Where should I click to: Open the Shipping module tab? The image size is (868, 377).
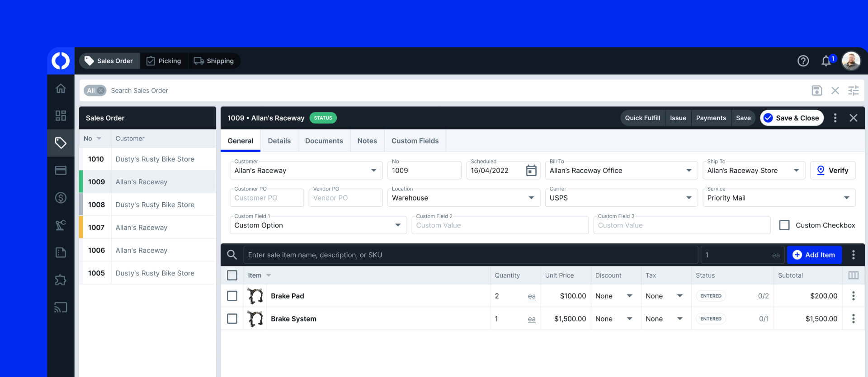(214, 61)
